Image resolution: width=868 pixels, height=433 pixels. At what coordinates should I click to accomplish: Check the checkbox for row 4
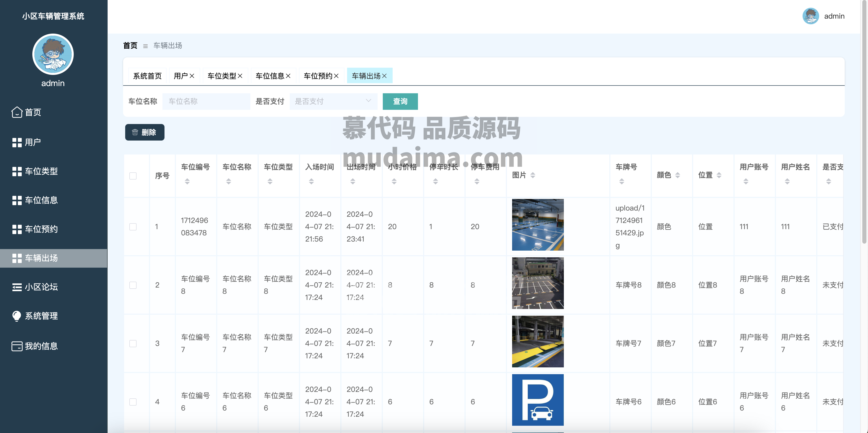pos(133,402)
